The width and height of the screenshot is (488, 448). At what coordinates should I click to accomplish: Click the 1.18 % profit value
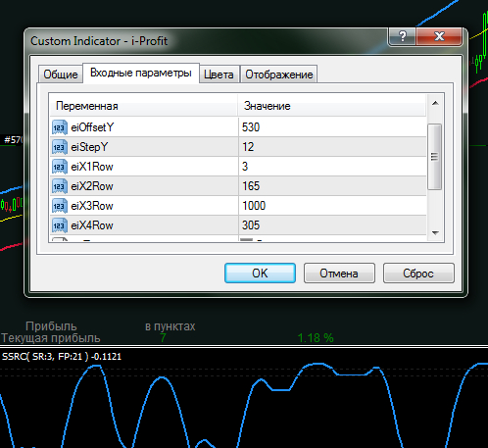(x=316, y=338)
